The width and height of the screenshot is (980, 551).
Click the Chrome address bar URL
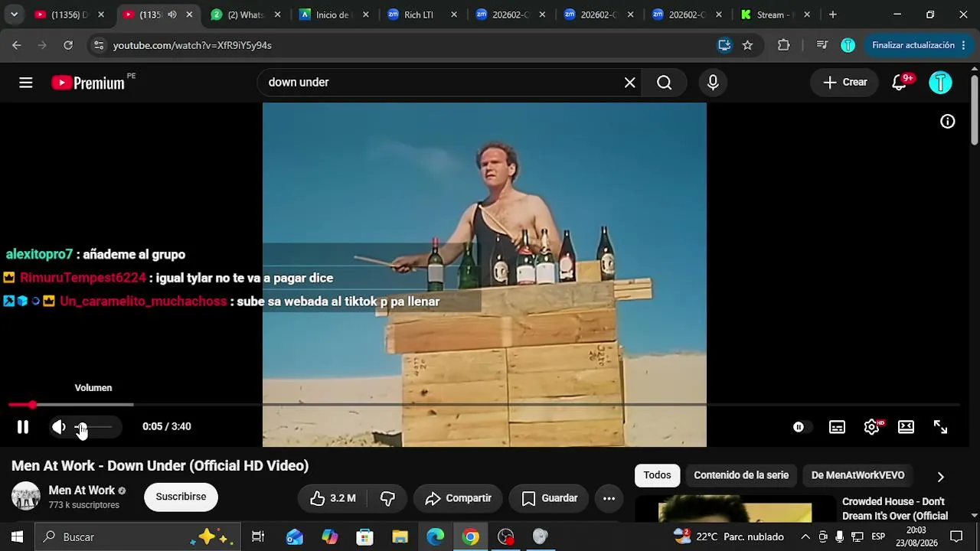click(x=192, y=45)
